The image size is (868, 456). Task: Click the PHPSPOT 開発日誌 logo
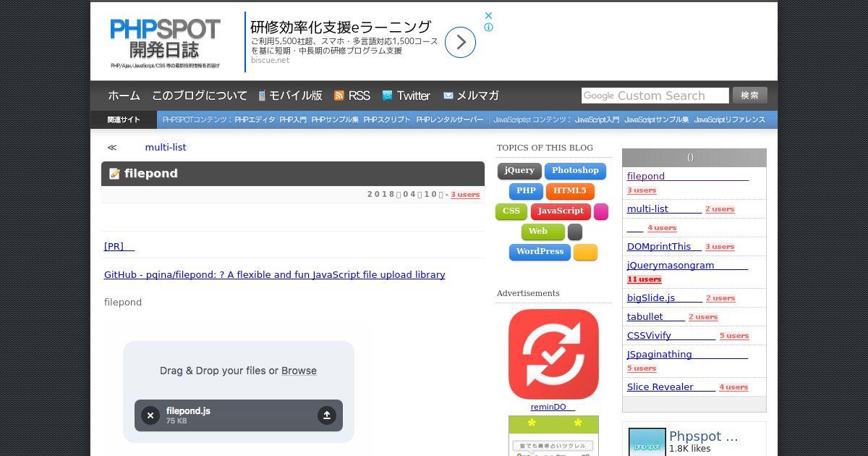[x=165, y=43]
